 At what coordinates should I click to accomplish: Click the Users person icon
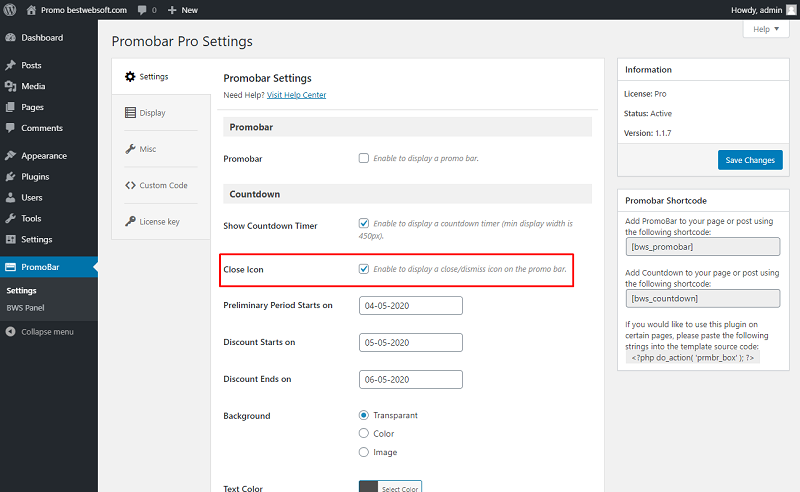pyautogui.click(x=10, y=198)
